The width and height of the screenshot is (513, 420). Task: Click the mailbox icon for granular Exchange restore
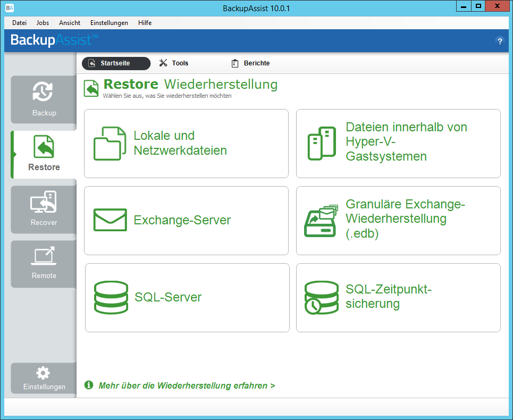321,221
